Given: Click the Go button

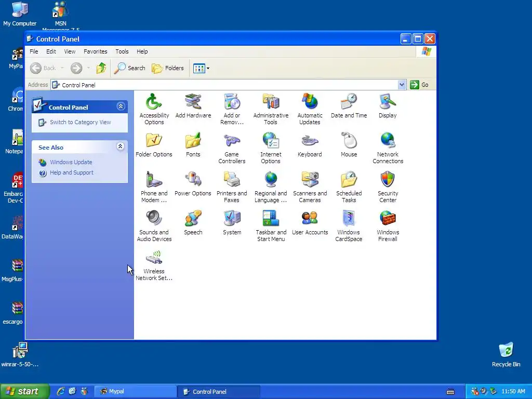Looking at the screenshot, I should [419, 85].
